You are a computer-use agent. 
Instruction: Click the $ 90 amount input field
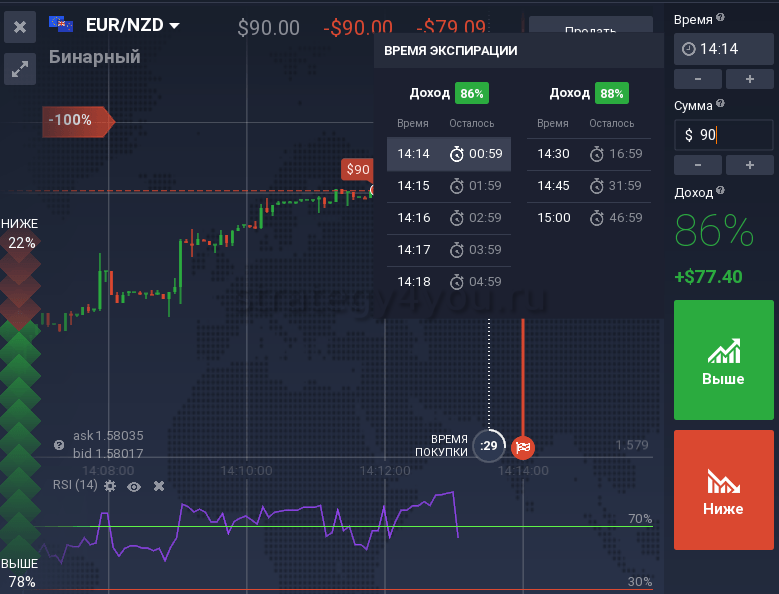point(723,134)
